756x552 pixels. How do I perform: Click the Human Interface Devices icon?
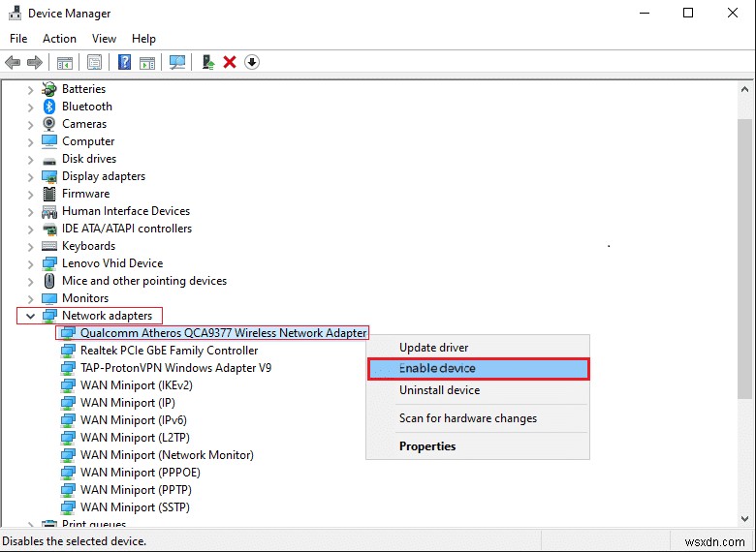pyautogui.click(x=49, y=211)
